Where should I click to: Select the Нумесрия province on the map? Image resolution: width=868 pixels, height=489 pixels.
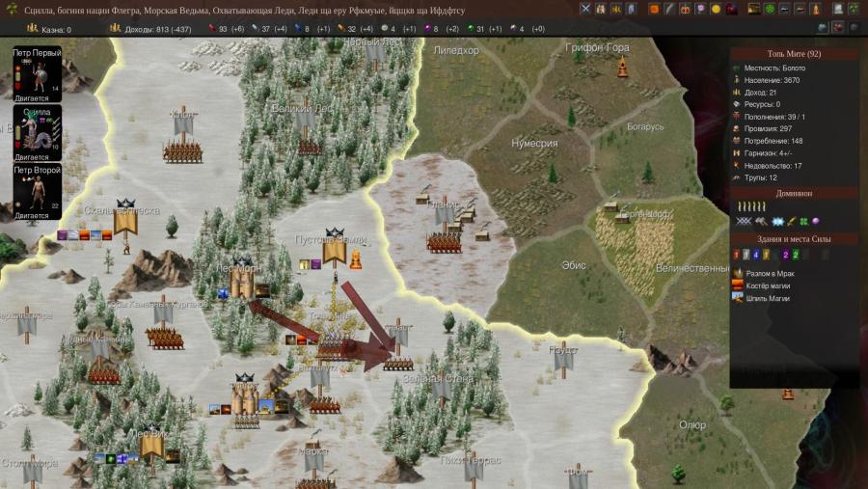533,144
